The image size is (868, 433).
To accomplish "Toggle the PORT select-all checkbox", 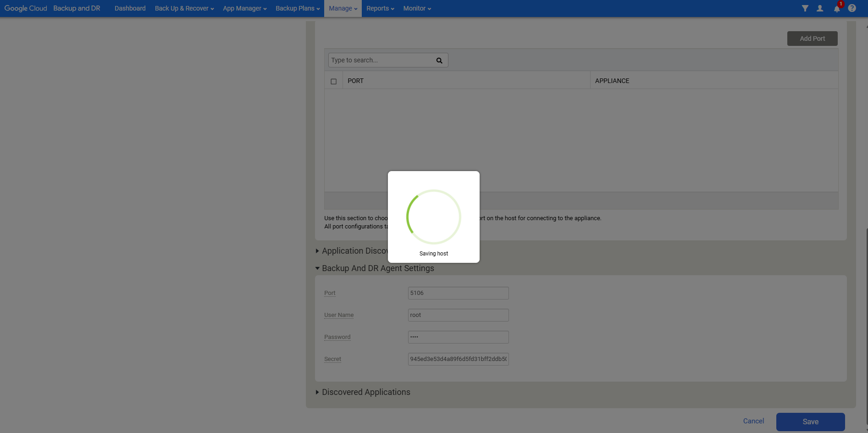I will pos(334,81).
